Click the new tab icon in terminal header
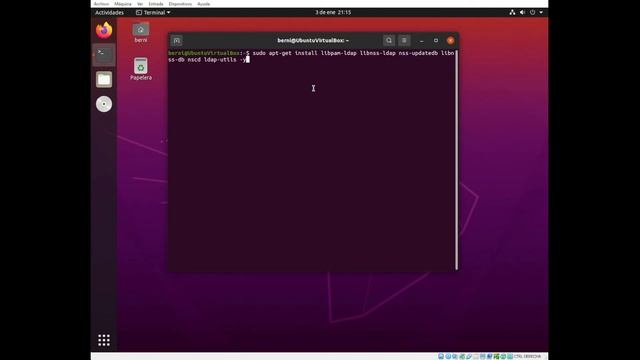Viewport: 640px width, 360px height. [x=177, y=40]
